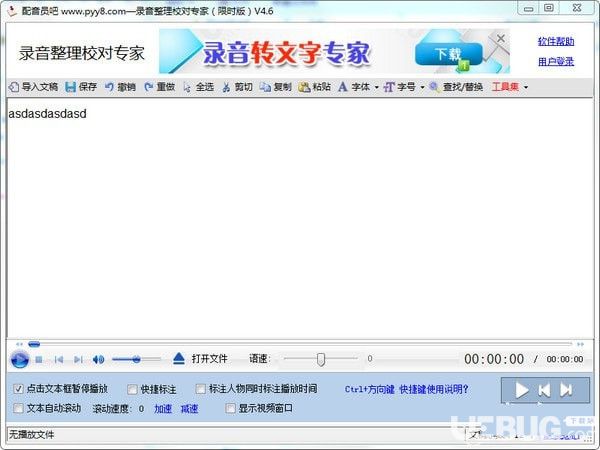Select all using the 全选 cursor icon
Image resolution: width=600 pixels, height=450 pixels.
(187, 87)
